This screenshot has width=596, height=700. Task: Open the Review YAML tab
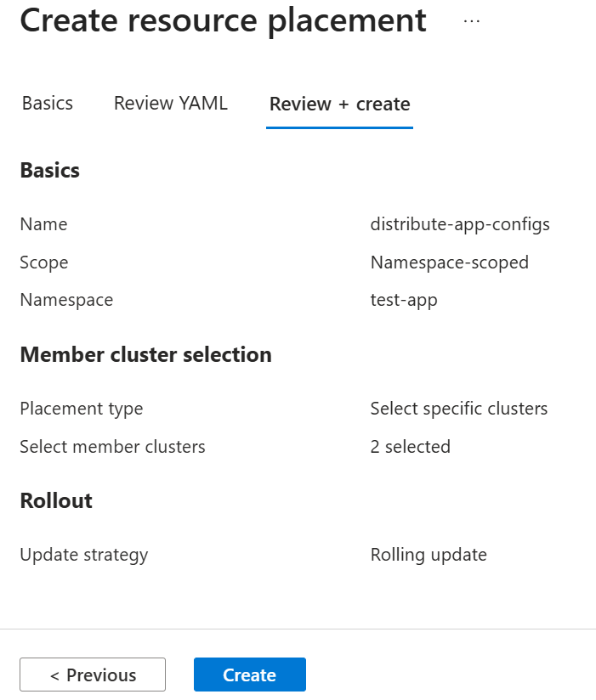171,104
